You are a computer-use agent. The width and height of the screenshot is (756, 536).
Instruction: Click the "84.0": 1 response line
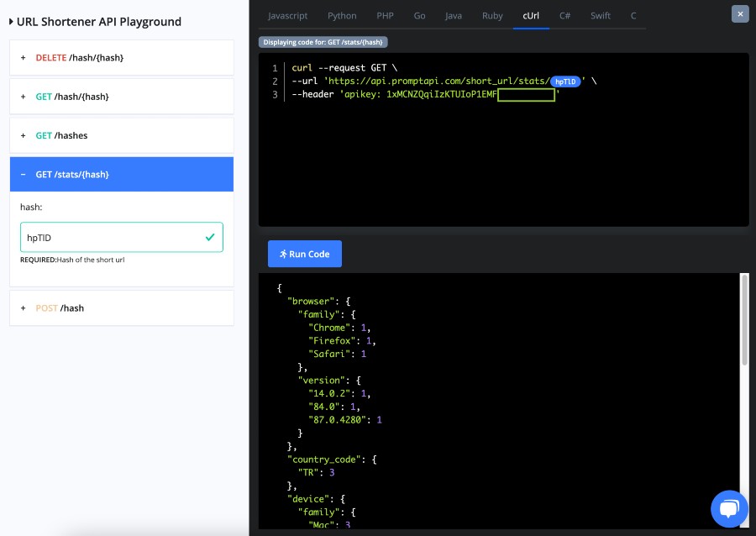pyautogui.click(x=334, y=407)
